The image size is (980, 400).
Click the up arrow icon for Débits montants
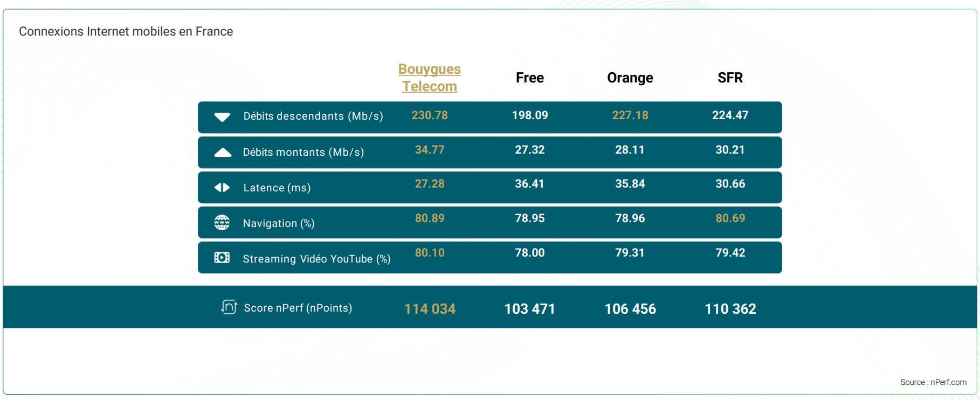pos(223,153)
